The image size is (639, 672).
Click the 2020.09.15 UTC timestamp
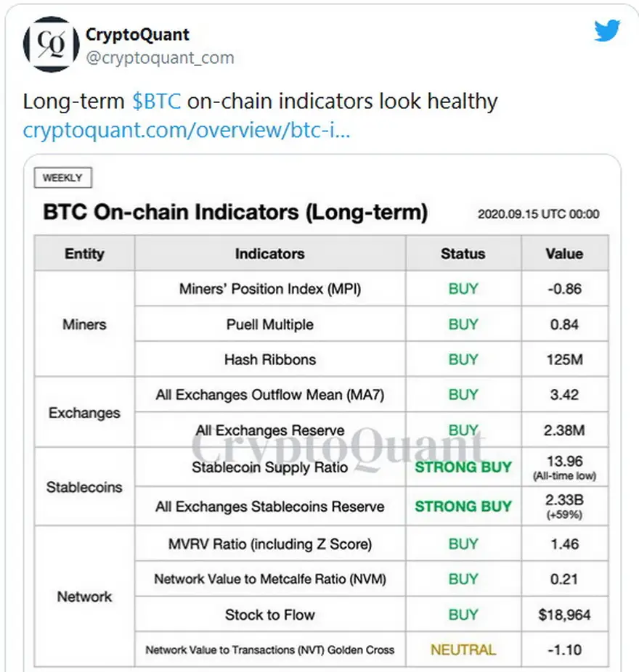click(539, 214)
